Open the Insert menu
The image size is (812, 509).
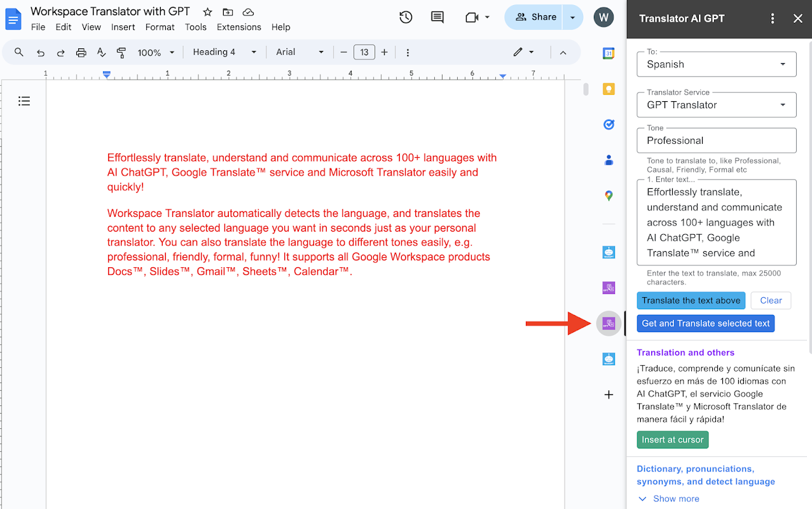[123, 27]
